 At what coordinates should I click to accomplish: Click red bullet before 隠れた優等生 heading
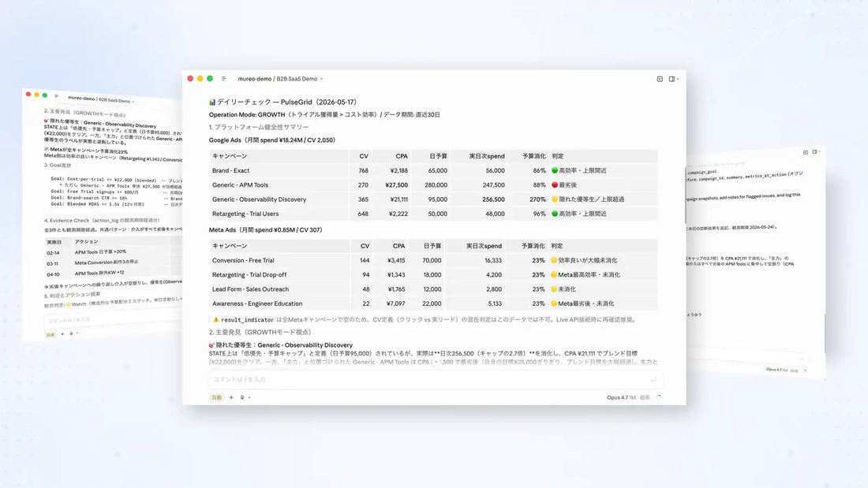[x=211, y=345]
